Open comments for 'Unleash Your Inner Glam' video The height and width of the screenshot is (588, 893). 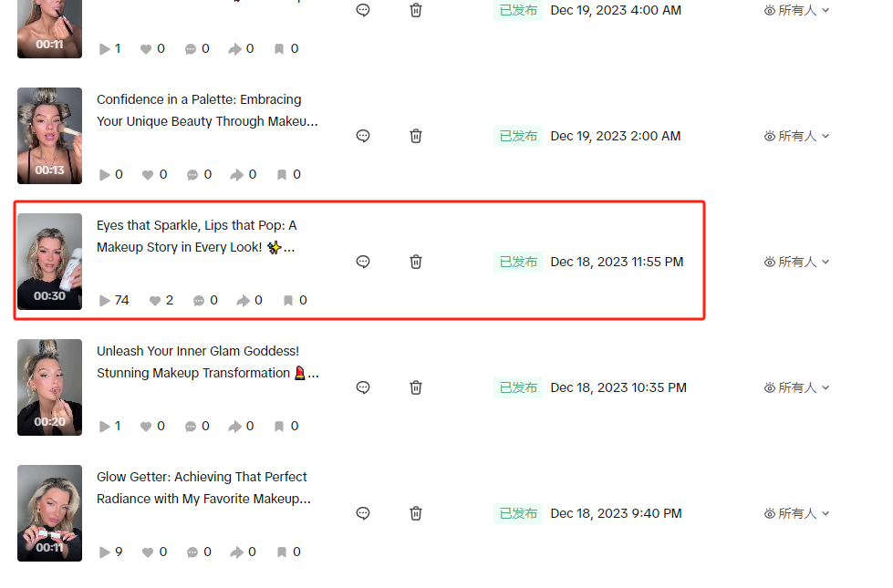coord(363,387)
